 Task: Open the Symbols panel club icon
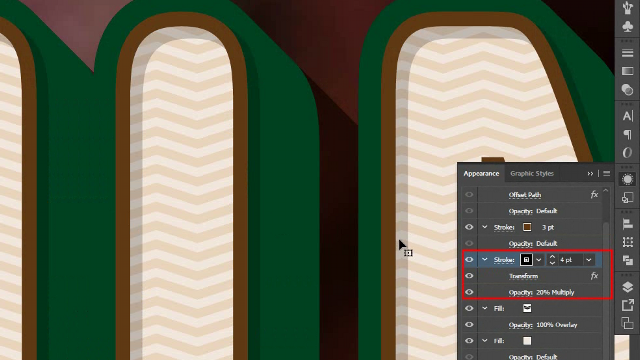pos(627,27)
